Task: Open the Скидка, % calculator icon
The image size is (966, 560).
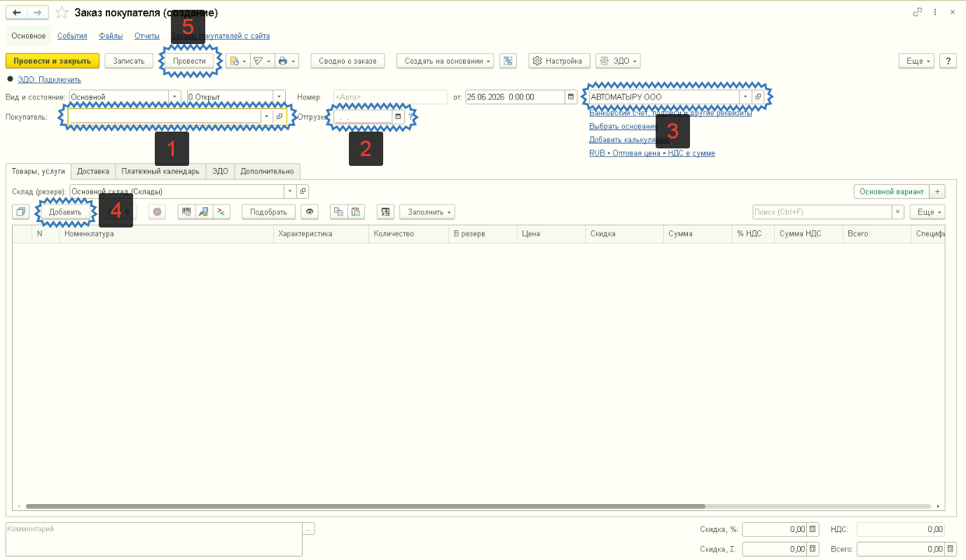Action: pyautogui.click(x=813, y=529)
